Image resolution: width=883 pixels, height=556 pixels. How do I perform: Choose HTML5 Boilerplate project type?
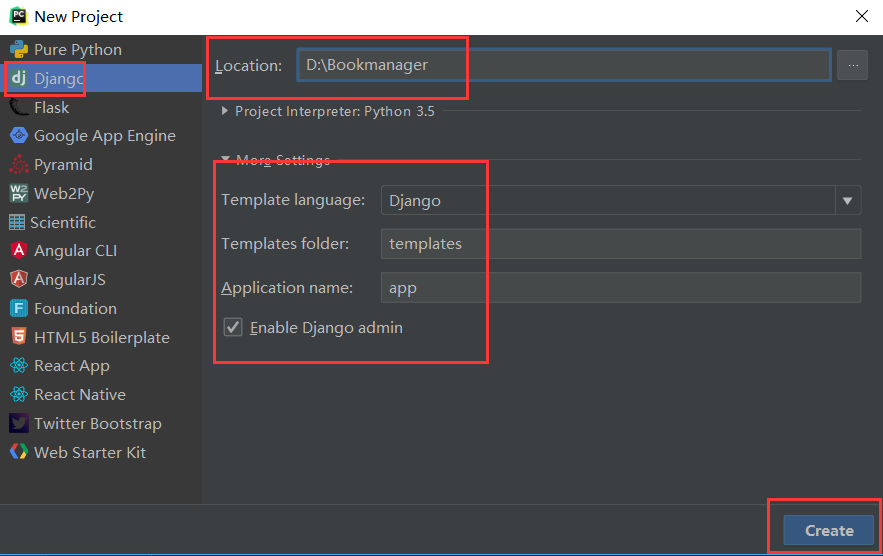101,337
